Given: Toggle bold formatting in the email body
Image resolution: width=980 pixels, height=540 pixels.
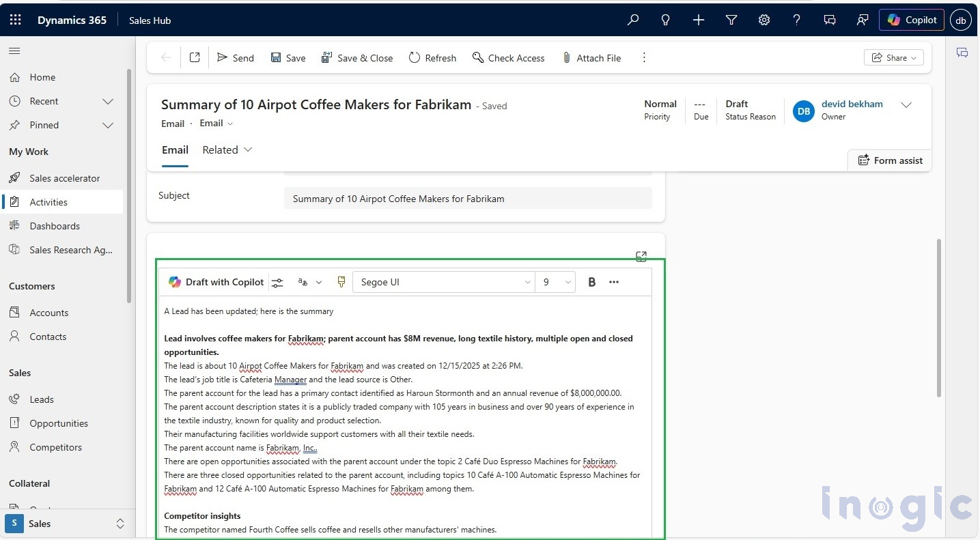Looking at the screenshot, I should tap(591, 281).
